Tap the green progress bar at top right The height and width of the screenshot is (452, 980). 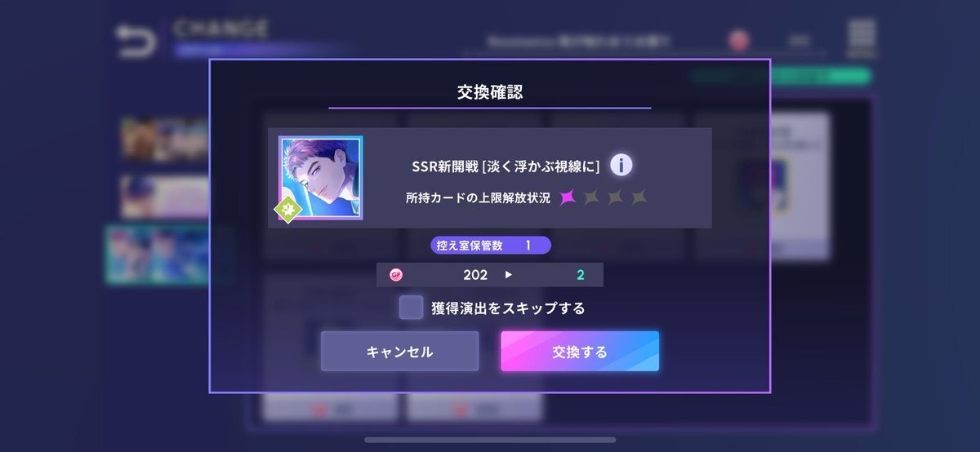(781, 76)
